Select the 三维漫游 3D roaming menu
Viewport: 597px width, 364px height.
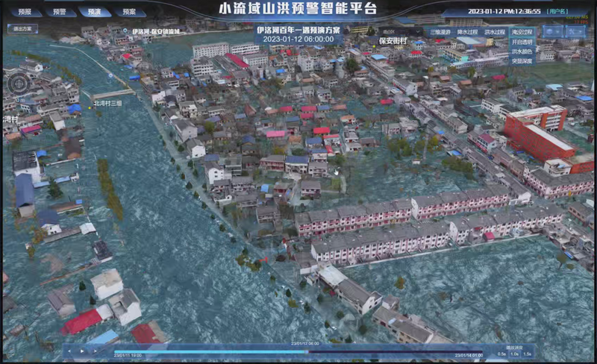[440, 32]
